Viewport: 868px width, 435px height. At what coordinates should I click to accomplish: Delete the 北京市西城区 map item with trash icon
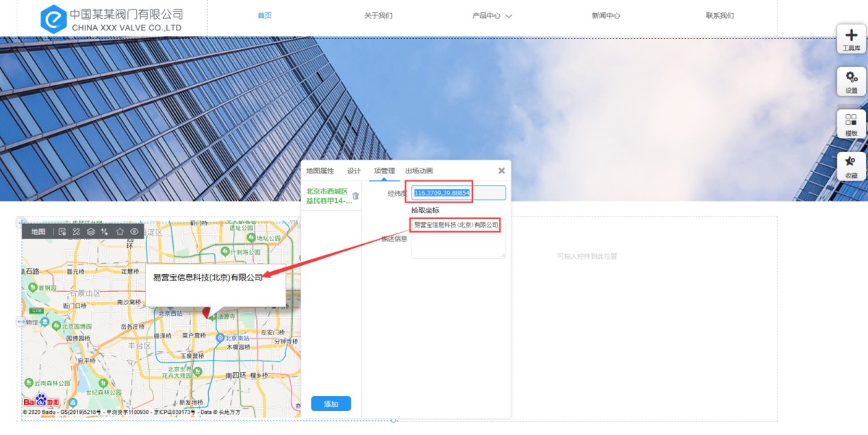click(x=355, y=196)
